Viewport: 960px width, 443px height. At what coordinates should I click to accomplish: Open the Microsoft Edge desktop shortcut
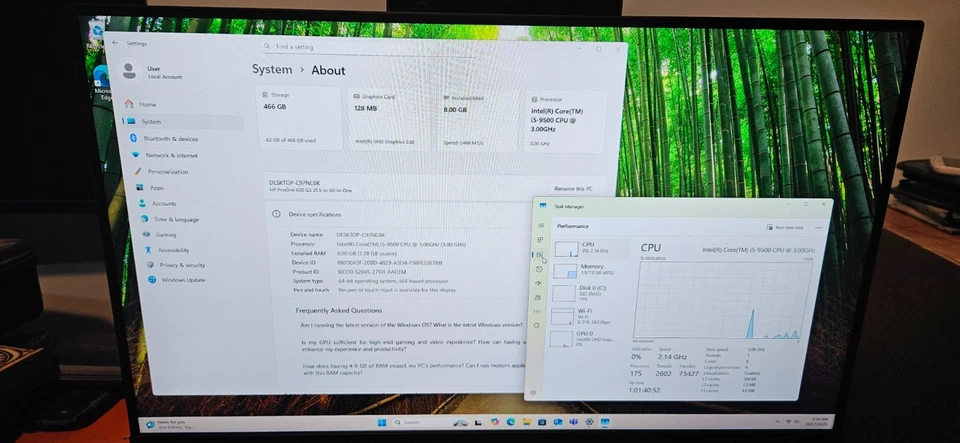click(102, 81)
